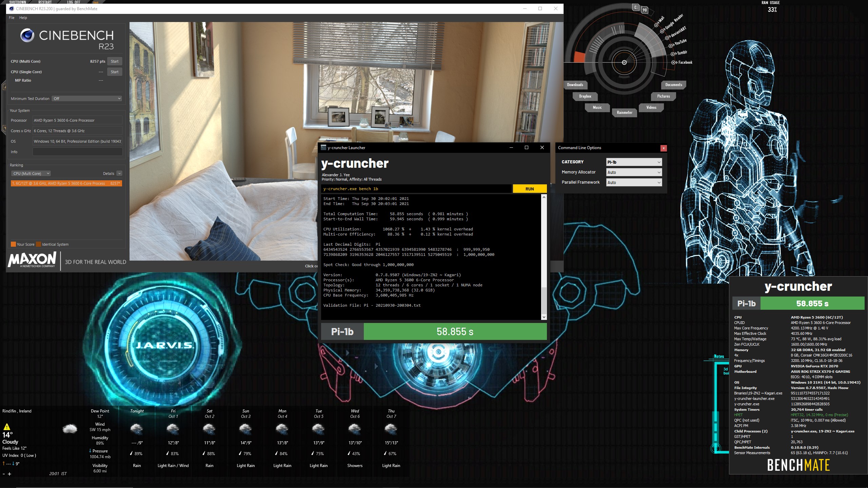Screen dimensions: 868x488
Task: Close the Command Line Options panel
Action: tap(664, 148)
